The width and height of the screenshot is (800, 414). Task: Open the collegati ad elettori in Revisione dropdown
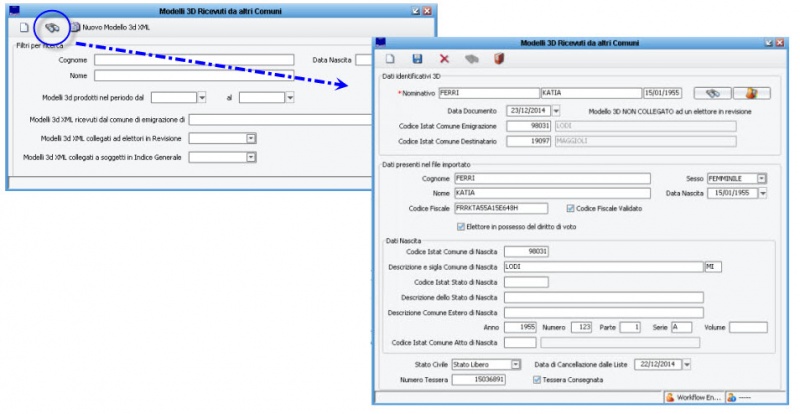tap(251, 138)
